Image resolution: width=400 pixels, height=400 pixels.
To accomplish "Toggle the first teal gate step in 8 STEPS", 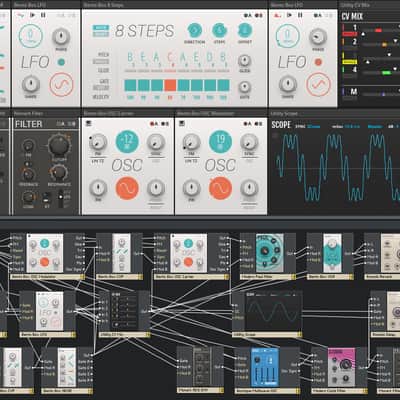I will 130,85.
